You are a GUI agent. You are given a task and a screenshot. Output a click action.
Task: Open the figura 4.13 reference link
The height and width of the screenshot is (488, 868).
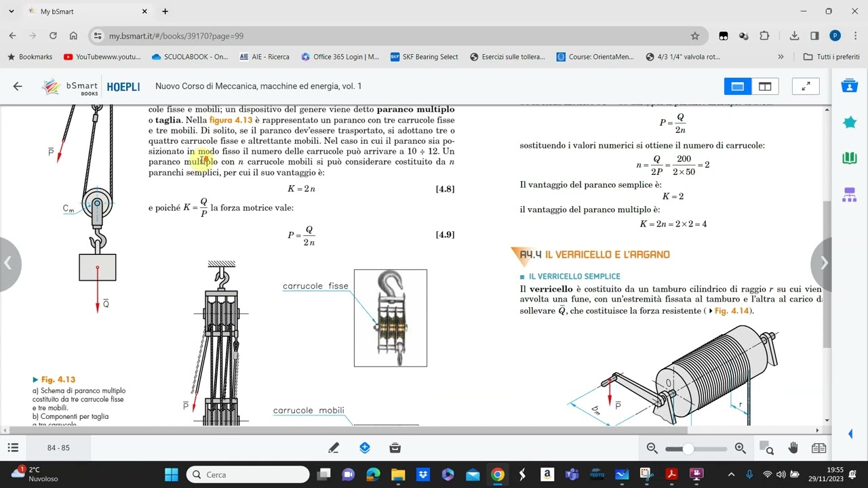(x=231, y=120)
